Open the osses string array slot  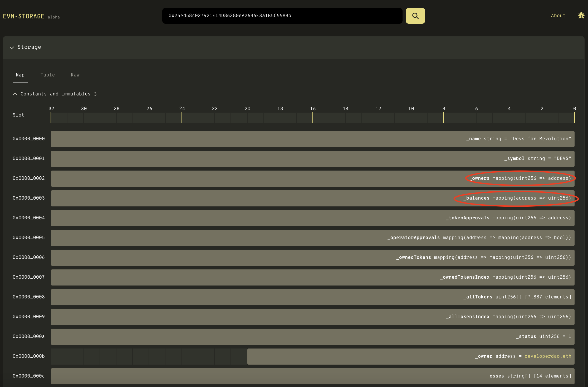coord(312,376)
